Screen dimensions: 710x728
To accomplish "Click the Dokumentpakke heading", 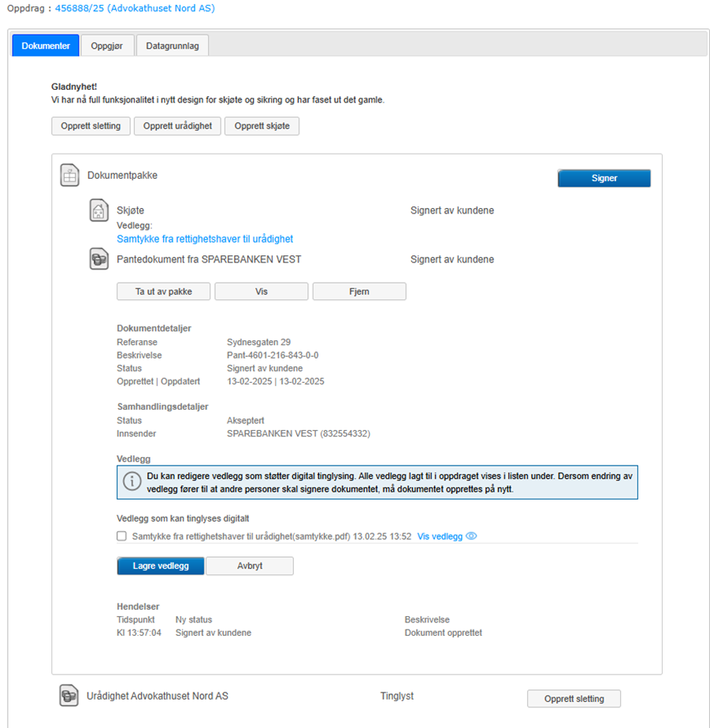I will click(123, 176).
